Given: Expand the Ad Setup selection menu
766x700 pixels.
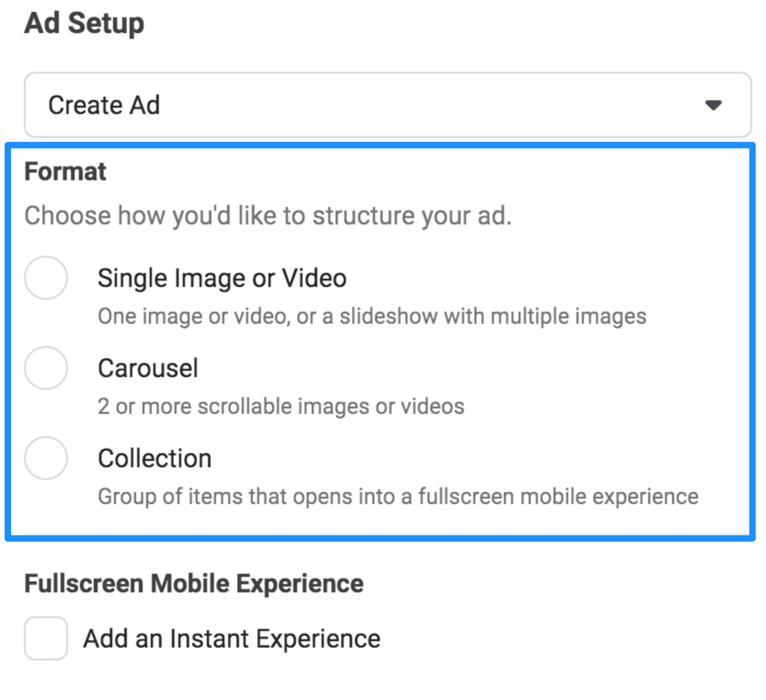Looking at the screenshot, I should pyautogui.click(x=386, y=105).
